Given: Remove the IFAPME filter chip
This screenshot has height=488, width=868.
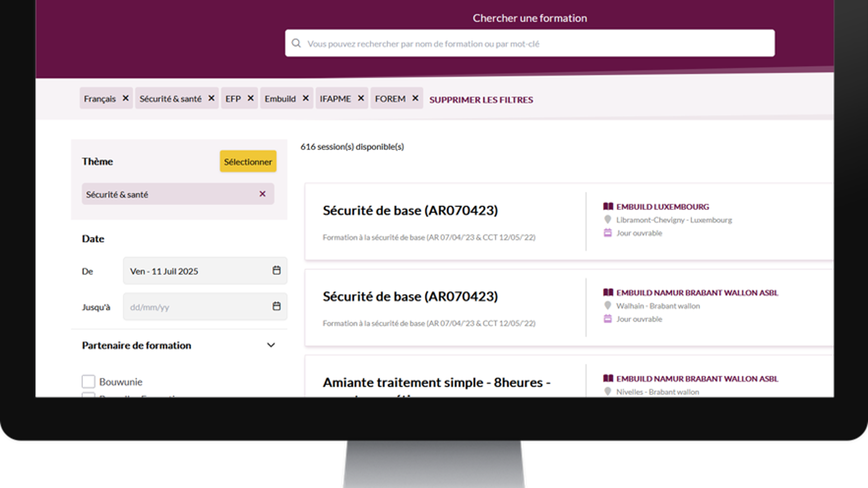Looking at the screenshot, I should pos(361,98).
